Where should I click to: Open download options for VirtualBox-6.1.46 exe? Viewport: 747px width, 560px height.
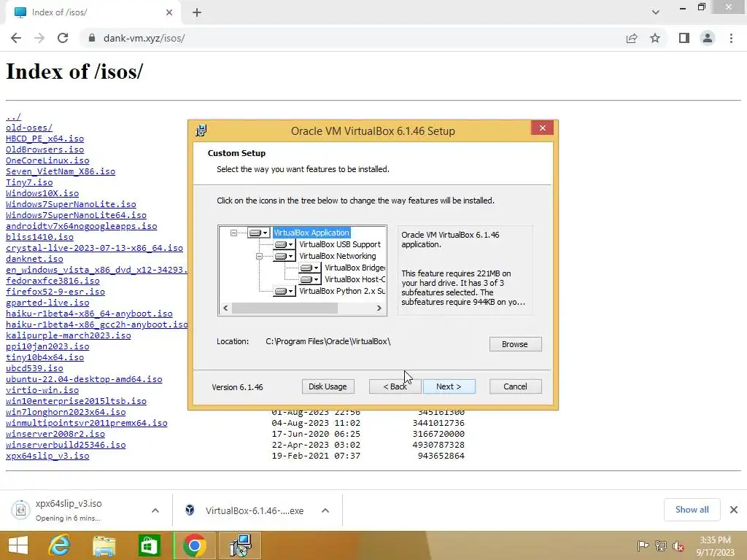pyautogui.click(x=325, y=510)
